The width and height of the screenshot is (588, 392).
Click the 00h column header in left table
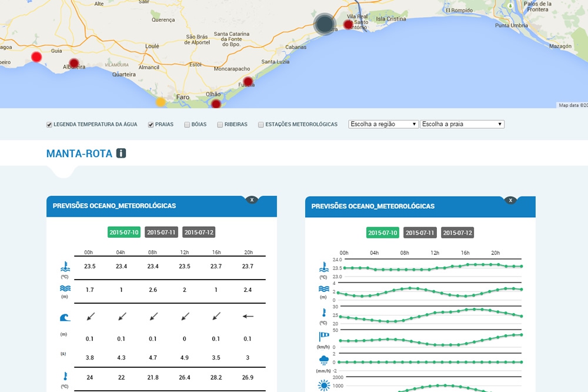[89, 253]
